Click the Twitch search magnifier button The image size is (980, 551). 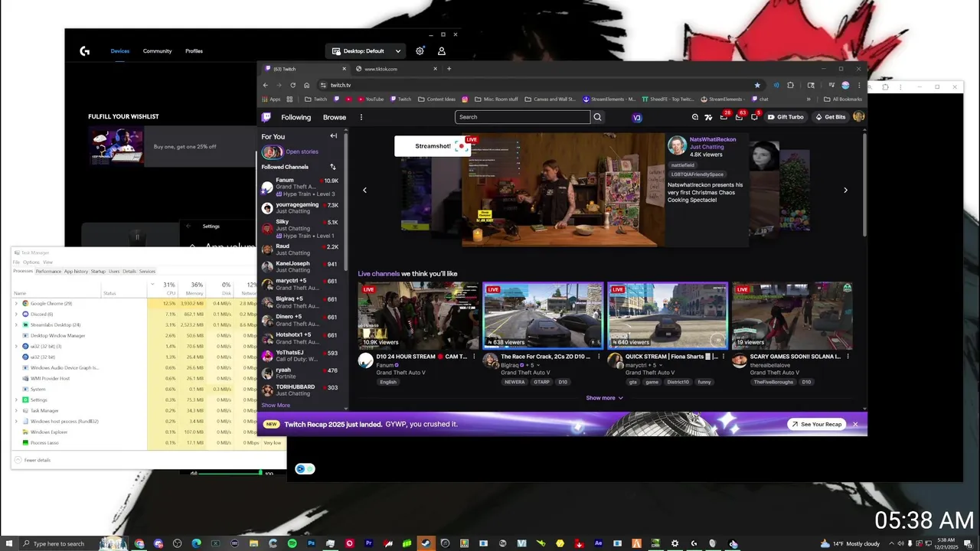point(597,117)
